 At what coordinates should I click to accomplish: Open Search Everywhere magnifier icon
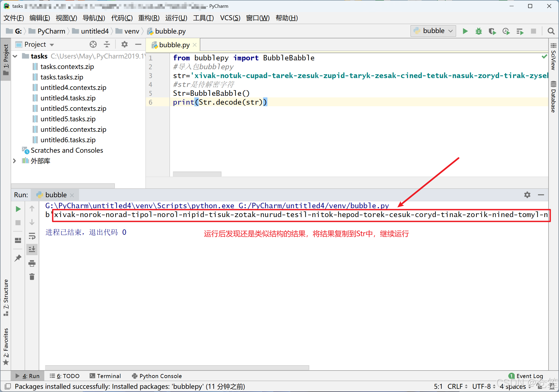[x=551, y=31]
